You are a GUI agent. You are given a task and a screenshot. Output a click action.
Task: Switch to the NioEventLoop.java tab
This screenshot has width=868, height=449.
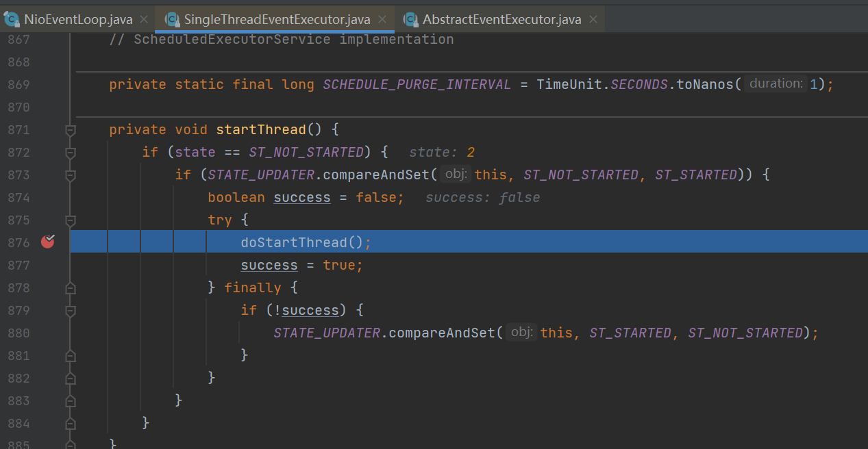78,20
